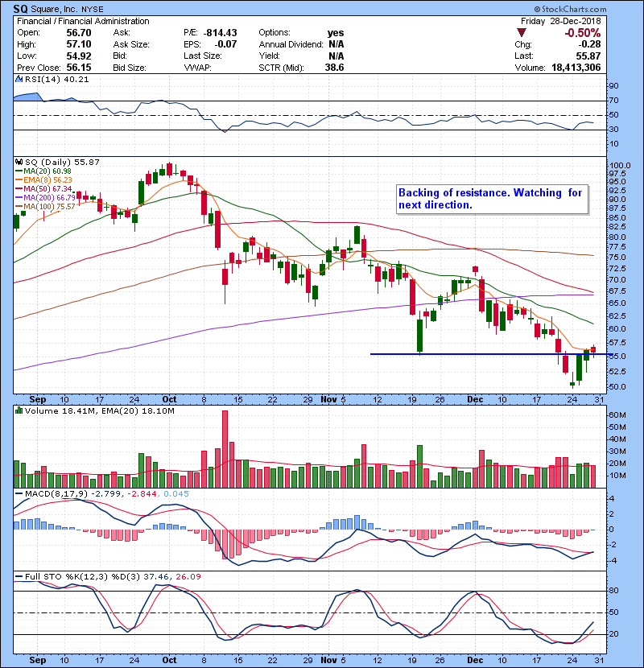Click the Prev Close value 56.15
644x668 pixels.
point(79,68)
